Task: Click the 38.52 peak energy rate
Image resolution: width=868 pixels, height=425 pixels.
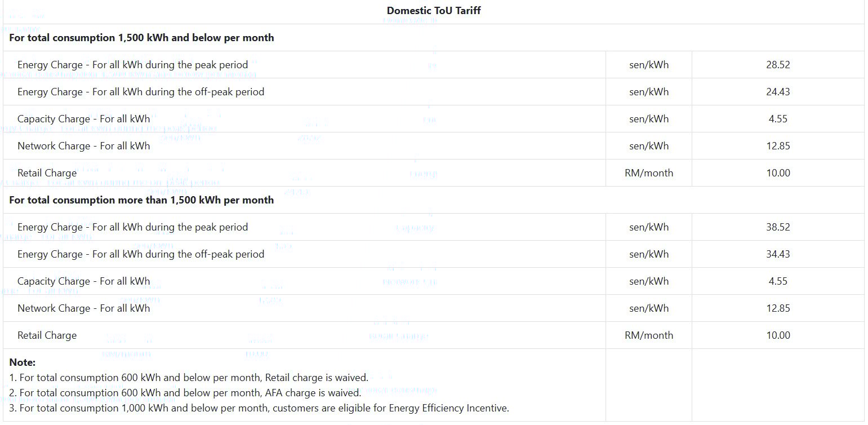Action: coord(777,227)
